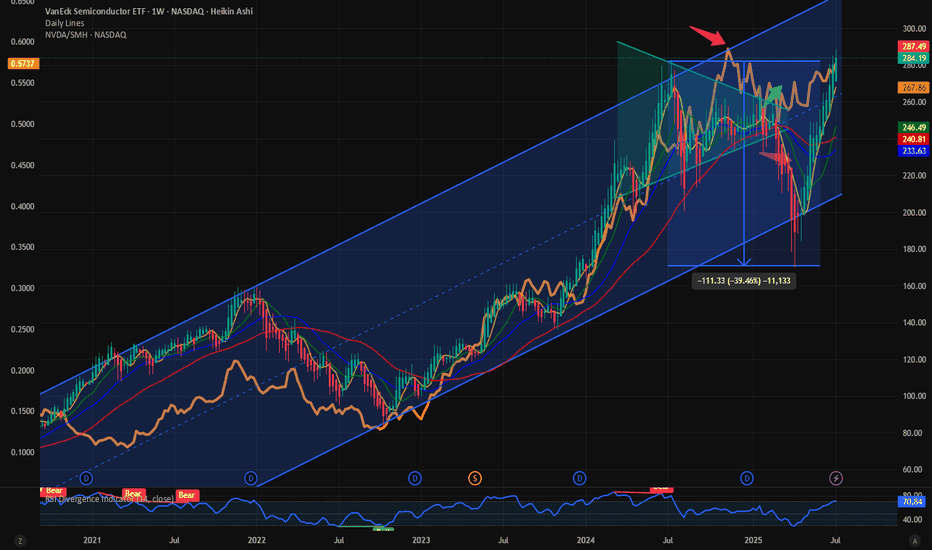The image size is (932, 550).
Task: Click the -111.33 (-39.46%) measurement label
Action: [744, 281]
